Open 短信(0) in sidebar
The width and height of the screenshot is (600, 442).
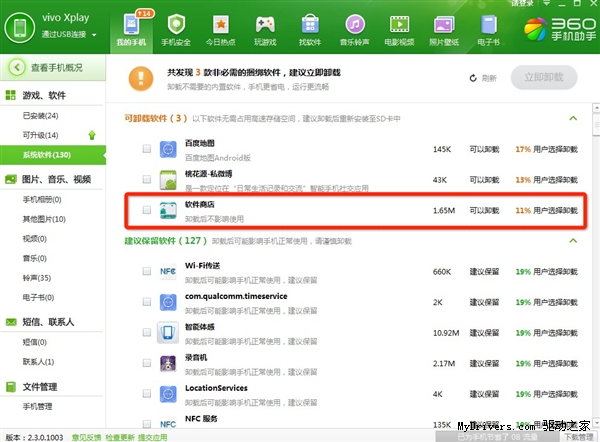point(35,342)
